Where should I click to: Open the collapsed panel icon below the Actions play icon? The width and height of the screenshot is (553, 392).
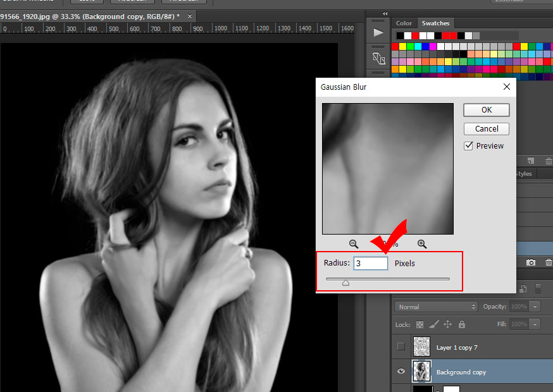pos(379,58)
